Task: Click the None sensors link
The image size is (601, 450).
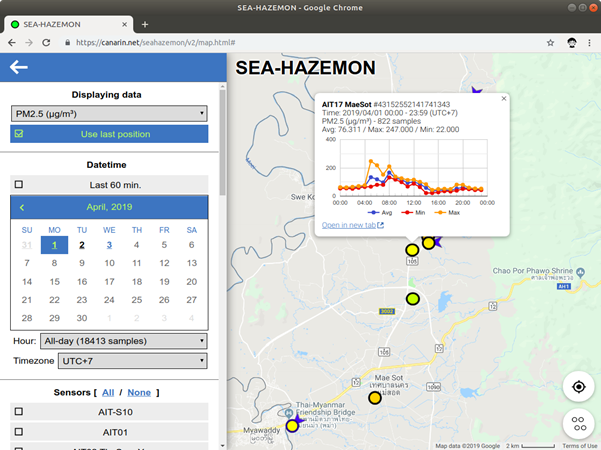Action: [x=139, y=393]
